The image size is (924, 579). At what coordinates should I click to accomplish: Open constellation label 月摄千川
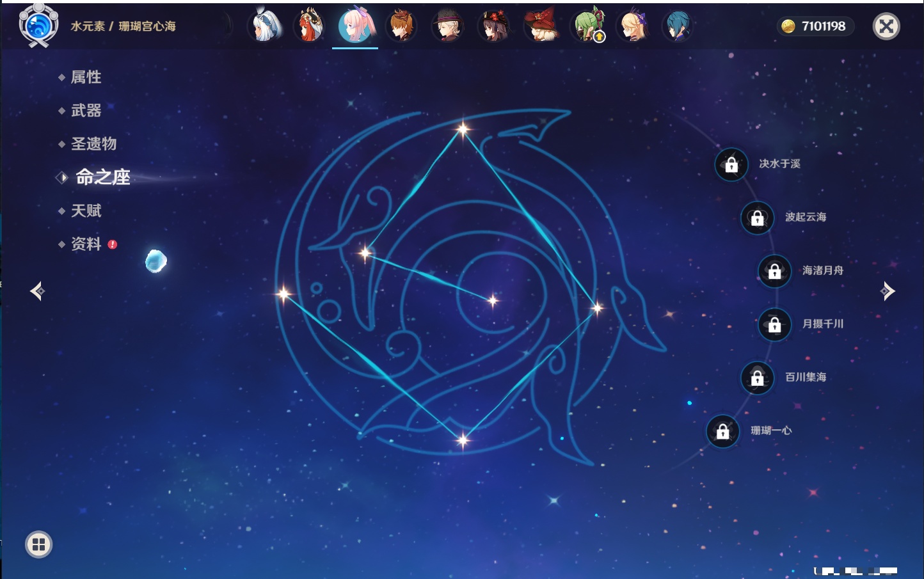click(x=823, y=324)
